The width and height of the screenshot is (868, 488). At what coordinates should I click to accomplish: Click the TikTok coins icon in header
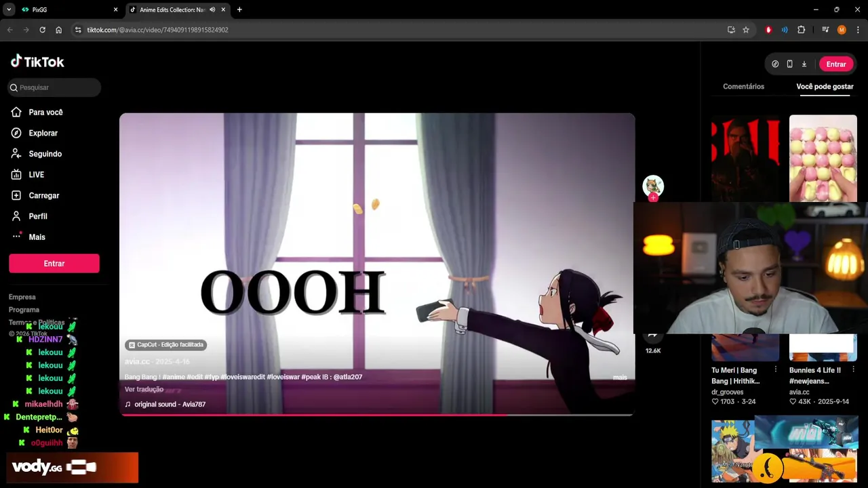click(x=775, y=64)
